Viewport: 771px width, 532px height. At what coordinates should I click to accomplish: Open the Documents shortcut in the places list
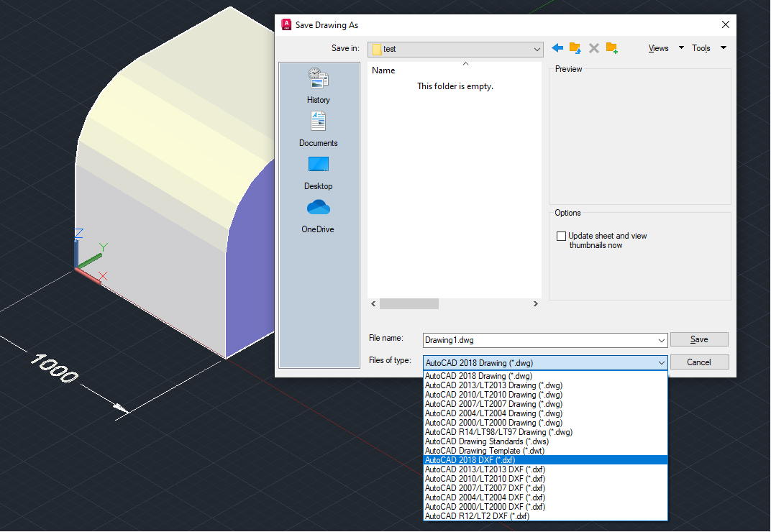point(318,129)
